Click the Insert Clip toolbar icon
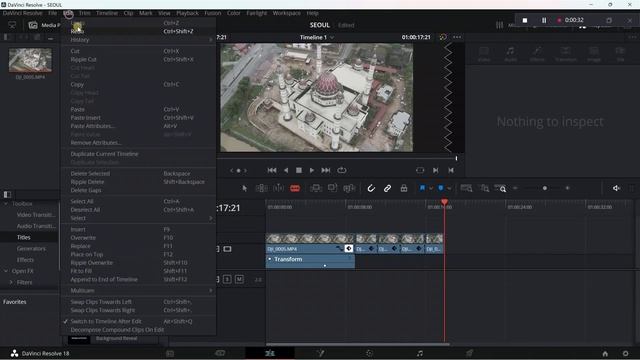Screen dimensions: 640x360 pos(316,188)
